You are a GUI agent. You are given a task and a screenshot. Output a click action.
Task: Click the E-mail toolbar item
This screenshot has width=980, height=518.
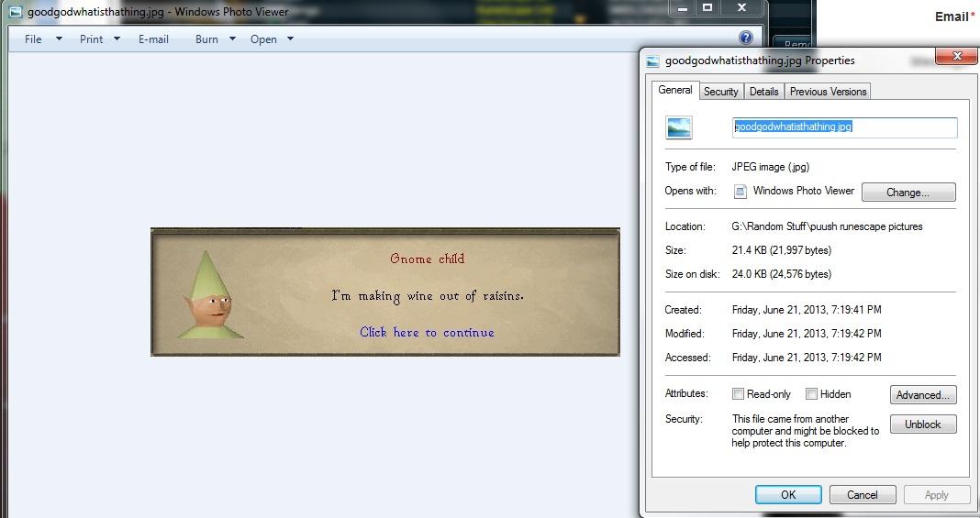pyautogui.click(x=153, y=39)
